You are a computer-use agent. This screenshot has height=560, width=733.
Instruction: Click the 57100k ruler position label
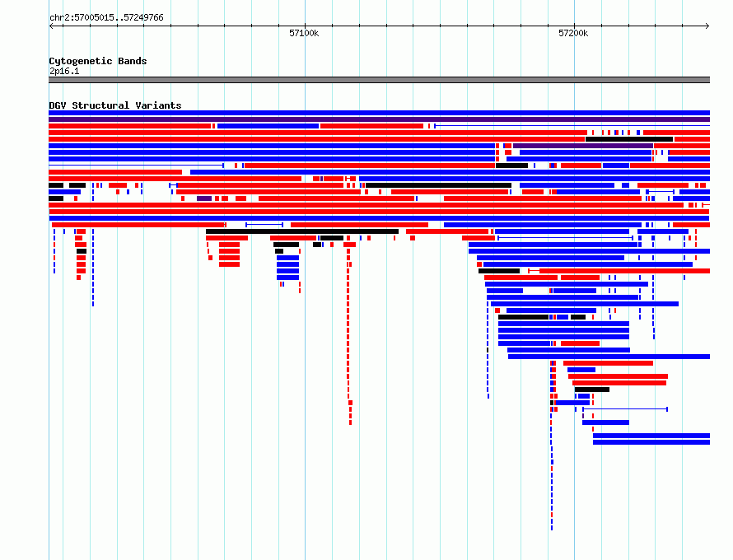304,33
